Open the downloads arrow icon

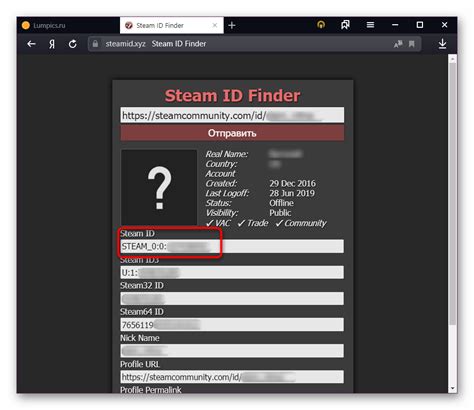click(442, 44)
